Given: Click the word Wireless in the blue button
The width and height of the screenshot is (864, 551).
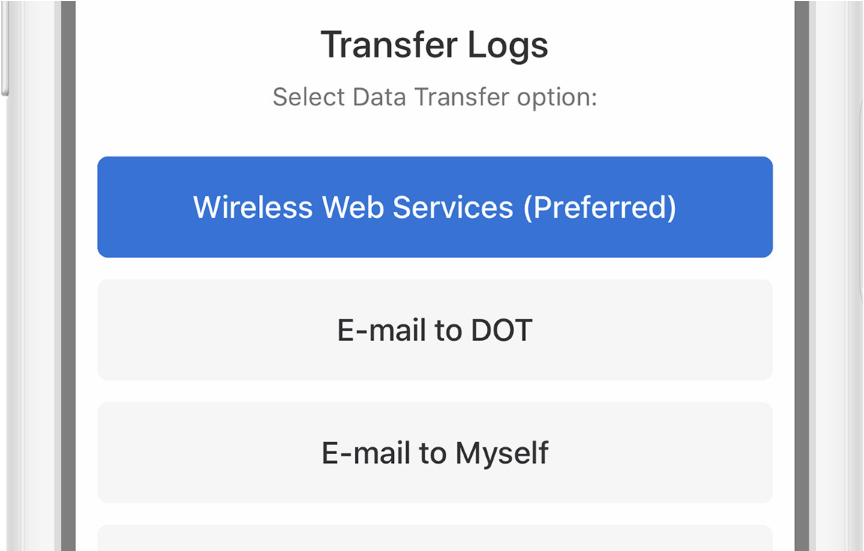Looking at the screenshot, I should [252, 207].
